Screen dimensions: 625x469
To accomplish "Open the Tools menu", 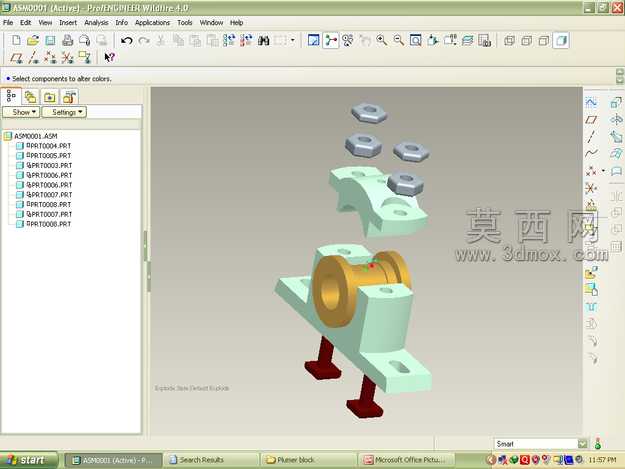I will (x=185, y=23).
